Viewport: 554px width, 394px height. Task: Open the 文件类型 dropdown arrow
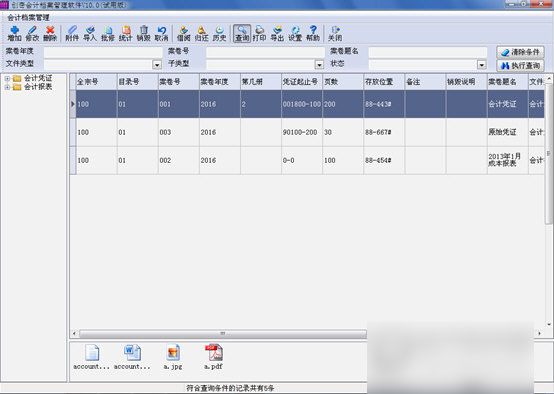157,65
